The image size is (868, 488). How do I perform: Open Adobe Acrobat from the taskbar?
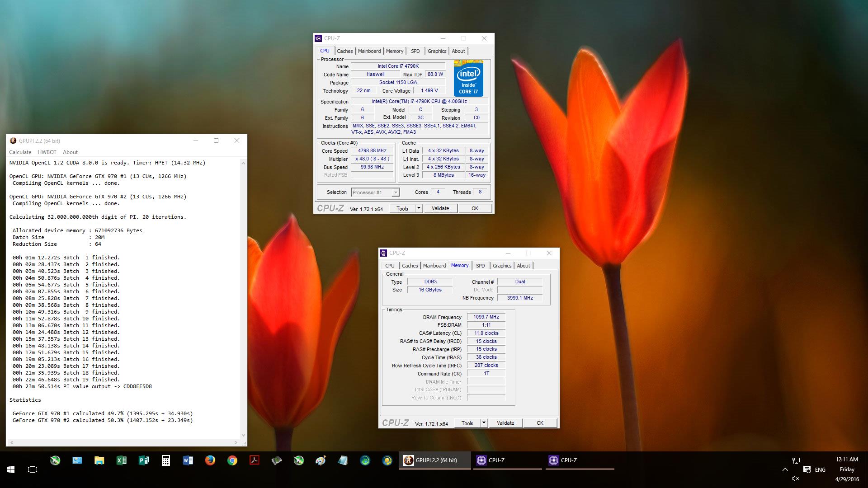[x=255, y=460]
